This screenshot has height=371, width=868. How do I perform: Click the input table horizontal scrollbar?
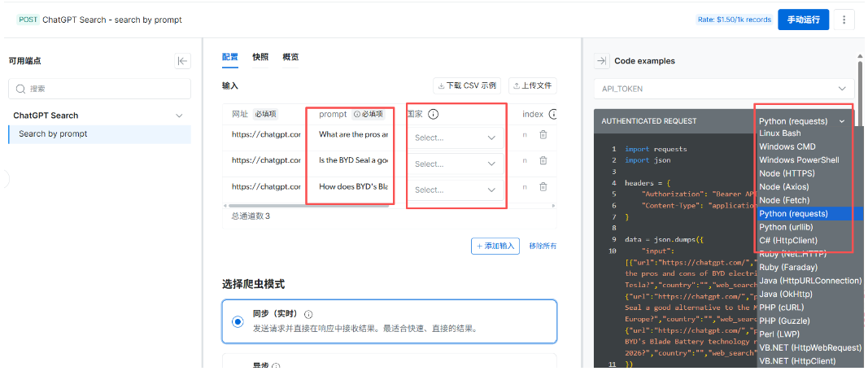[310, 206]
